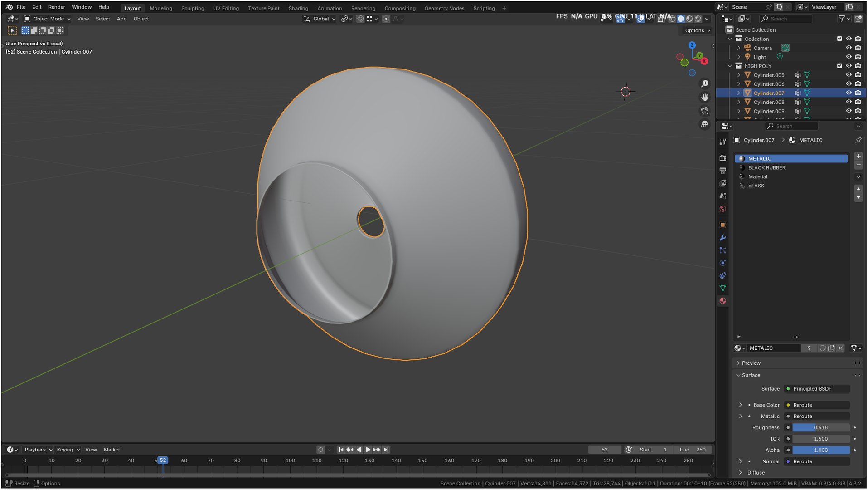The height and width of the screenshot is (490, 868).
Task: Expand the Camera outliner row
Action: 739,48
